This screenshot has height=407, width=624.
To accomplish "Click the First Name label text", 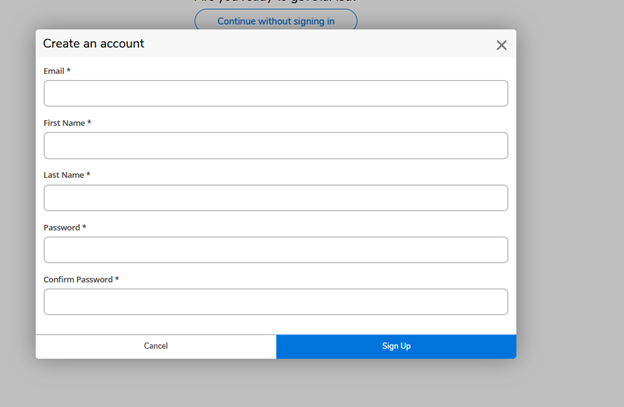I will 64,123.
